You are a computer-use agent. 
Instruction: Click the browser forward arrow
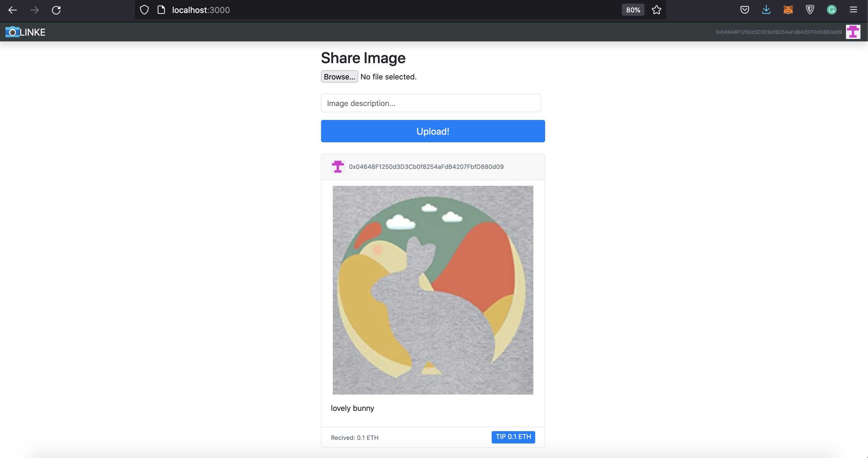[x=34, y=10]
